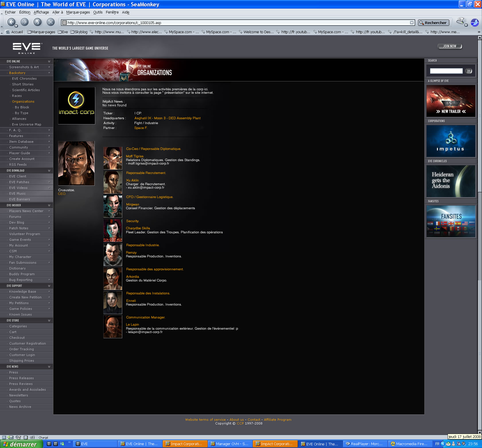Click FR language indicator in tray
Image resolution: width=482 pixels, height=448 pixels.
[x=437, y=444]
